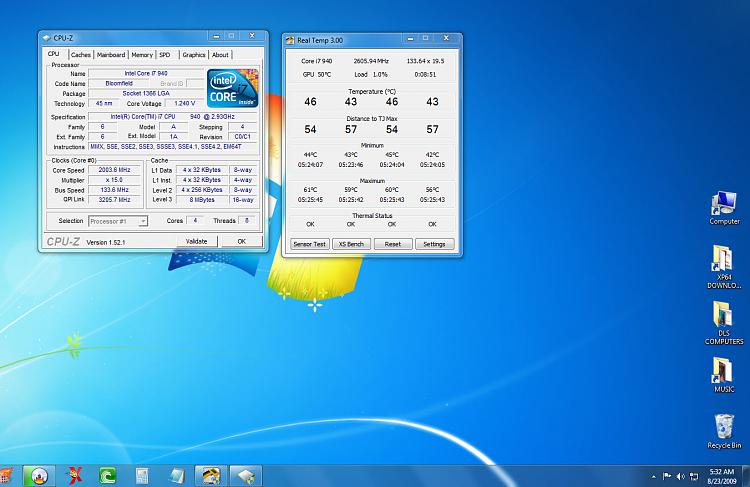Open the disc player taskbar icon
This screenshot has width=750, height=487.
tap(39, 476)
